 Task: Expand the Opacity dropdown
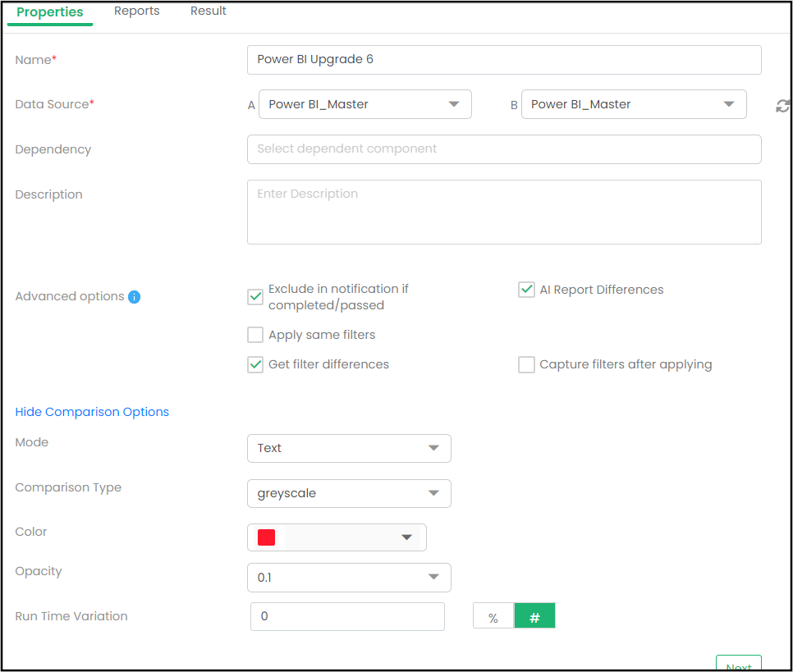click(x=349, y=578)
